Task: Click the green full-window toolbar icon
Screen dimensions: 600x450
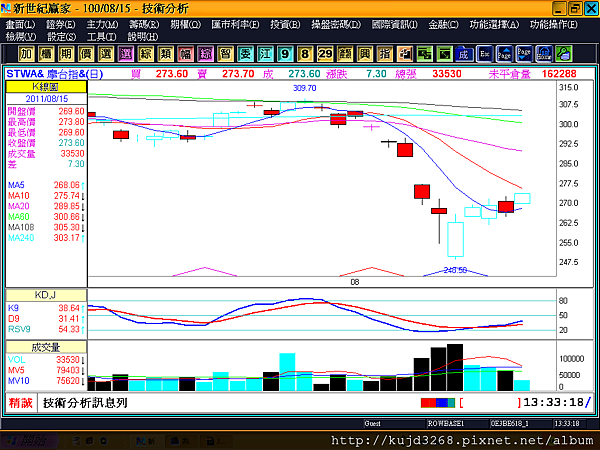Action: (445, 54)
